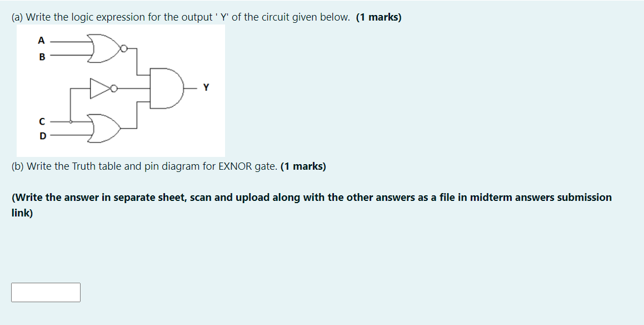Image resolution: width=644 pixels, height=325 pixels.
Task: Select the junction dot on input C line
Action: tap(71, 121)
